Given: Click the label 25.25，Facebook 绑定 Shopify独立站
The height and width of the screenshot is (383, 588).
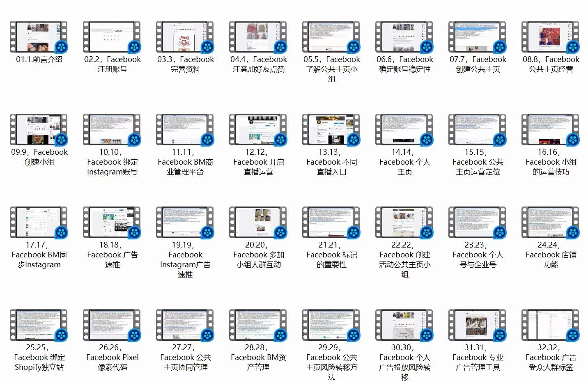Looking at the screenshot, I should point(39,358).
